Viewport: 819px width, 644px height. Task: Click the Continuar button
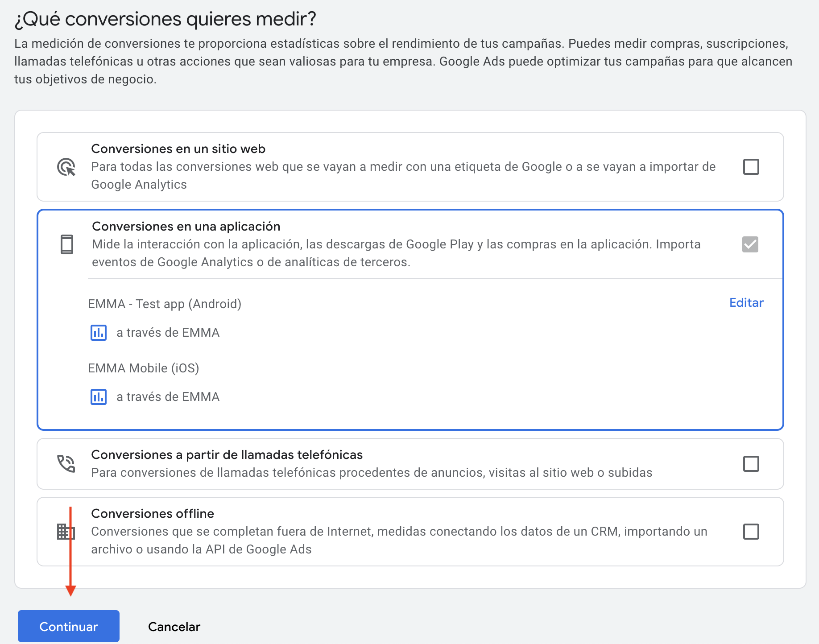(69, 626)
